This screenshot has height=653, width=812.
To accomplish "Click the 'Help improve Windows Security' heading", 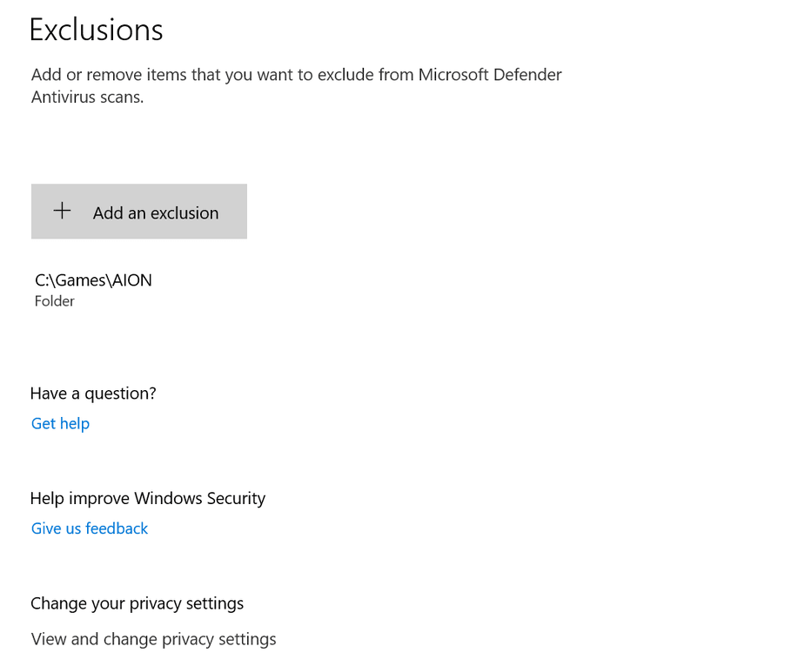I will [147, 499].
